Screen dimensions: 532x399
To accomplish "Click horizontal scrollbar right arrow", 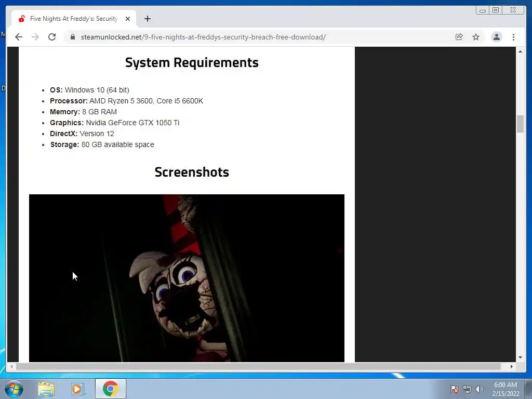I will click(x=512, y=366).
